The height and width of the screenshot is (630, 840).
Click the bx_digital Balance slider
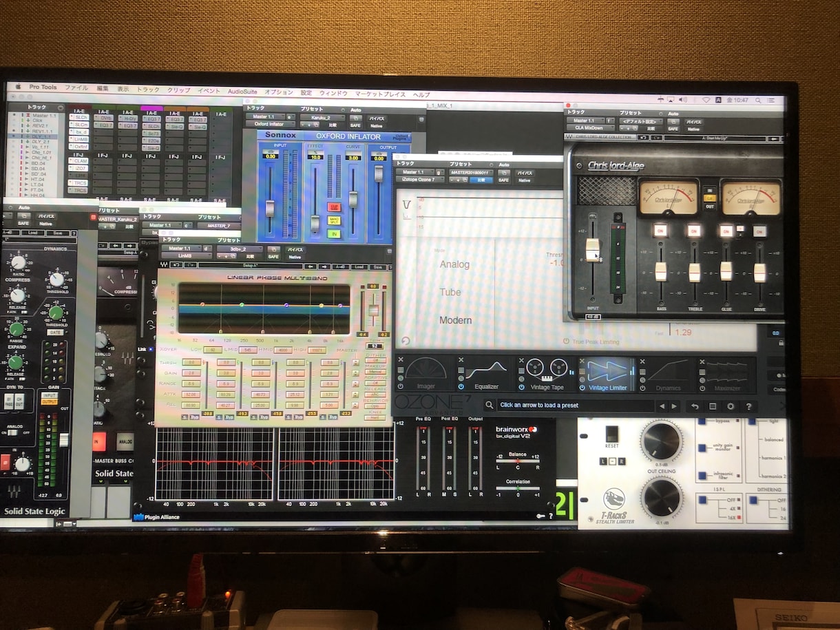518,461
